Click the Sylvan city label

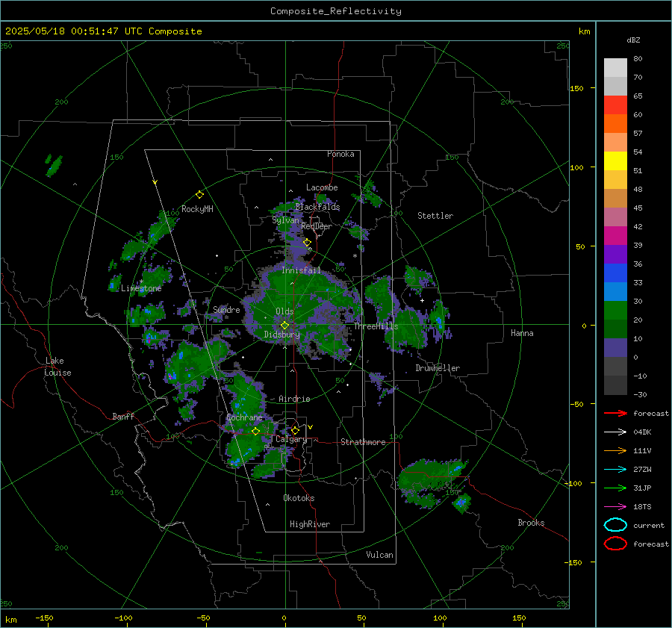(x=285, y=220)
